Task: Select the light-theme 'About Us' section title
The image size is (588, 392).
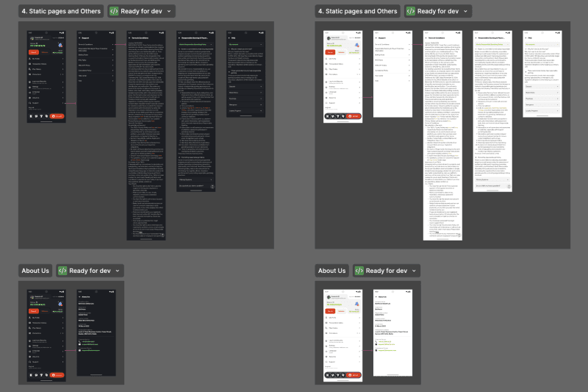Action: pos(332,271)
